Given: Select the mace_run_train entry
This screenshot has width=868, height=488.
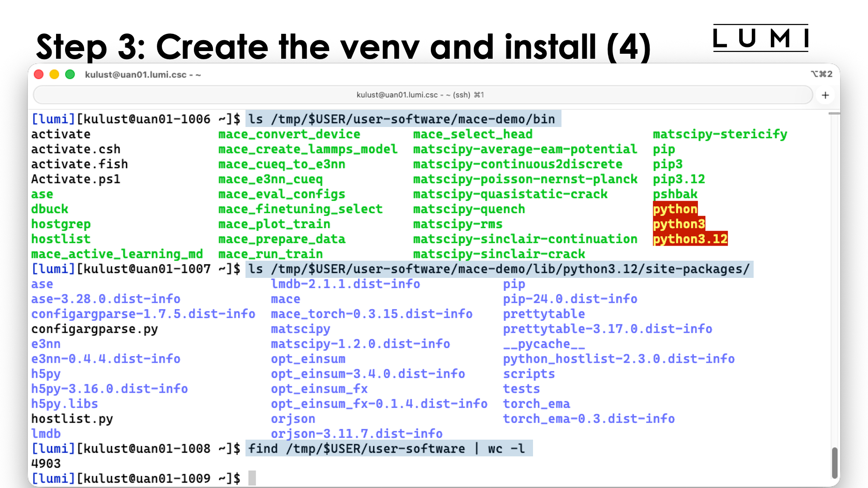Looking at the screenshot, I should pos(270,254).
